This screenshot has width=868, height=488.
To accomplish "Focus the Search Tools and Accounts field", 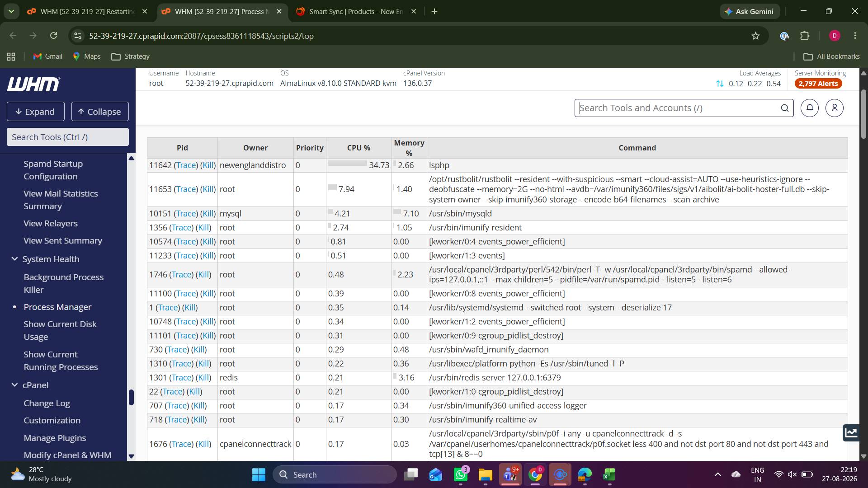I will (x=678, y=108).
